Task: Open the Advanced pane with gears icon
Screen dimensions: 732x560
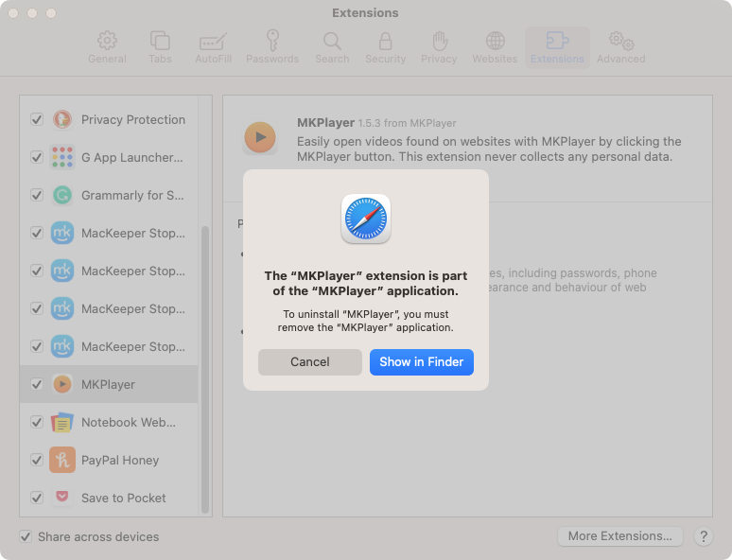Action: (621, 47)
